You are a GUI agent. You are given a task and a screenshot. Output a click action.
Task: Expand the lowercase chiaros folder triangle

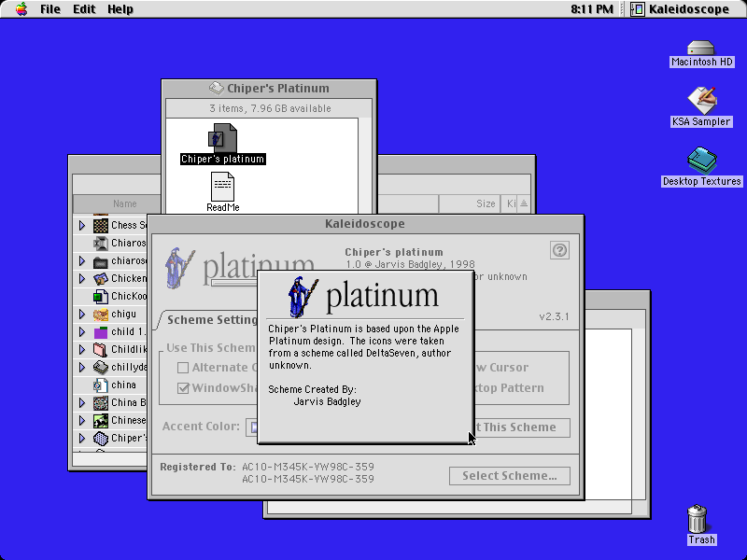tap(82, 261)
